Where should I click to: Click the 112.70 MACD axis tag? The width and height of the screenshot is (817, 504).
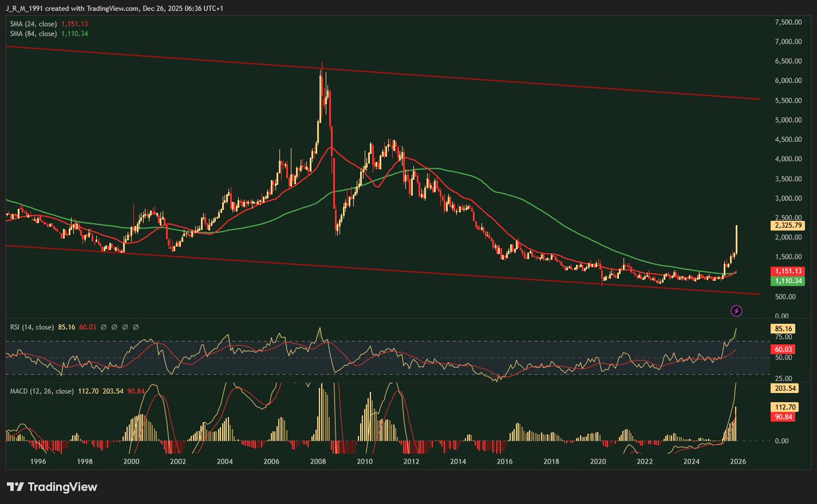tap(784, 407)
